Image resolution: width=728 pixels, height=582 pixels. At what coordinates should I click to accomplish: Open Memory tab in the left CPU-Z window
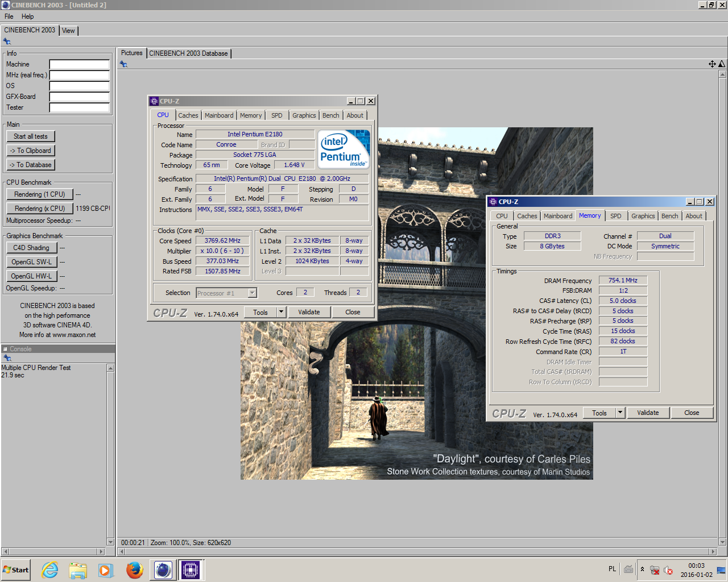pyautogui.click(x=251, y=115)
